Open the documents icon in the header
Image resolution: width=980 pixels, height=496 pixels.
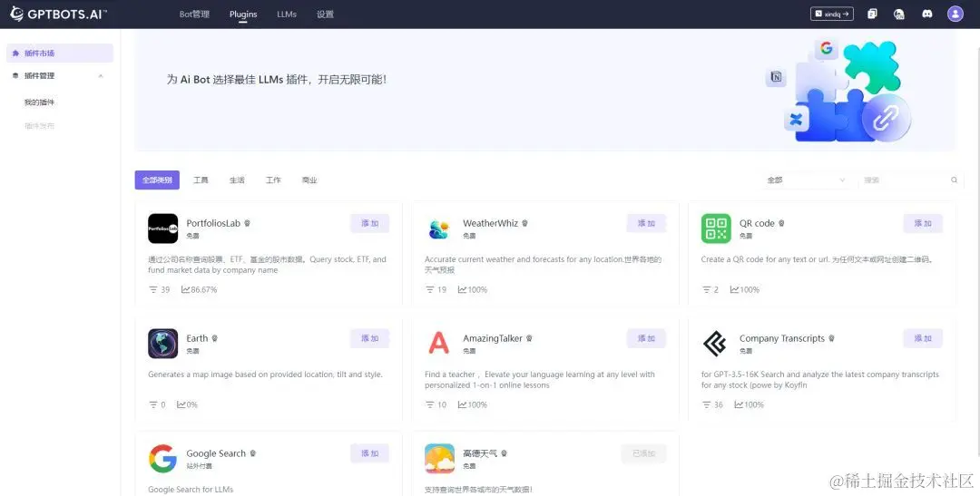[873, 14]
